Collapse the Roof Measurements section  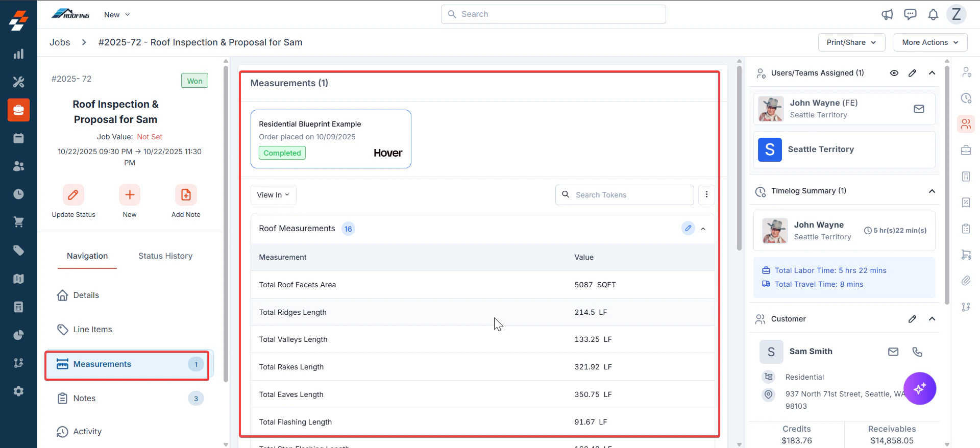click(703, 229)
